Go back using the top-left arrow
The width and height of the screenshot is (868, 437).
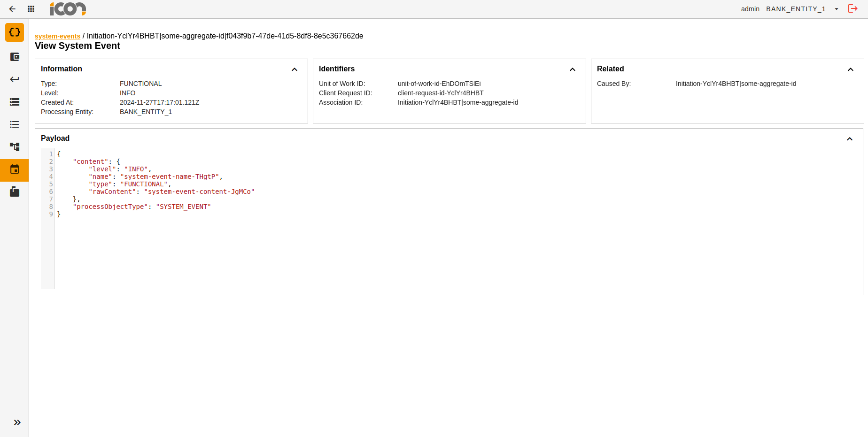(x=12, y=9)
